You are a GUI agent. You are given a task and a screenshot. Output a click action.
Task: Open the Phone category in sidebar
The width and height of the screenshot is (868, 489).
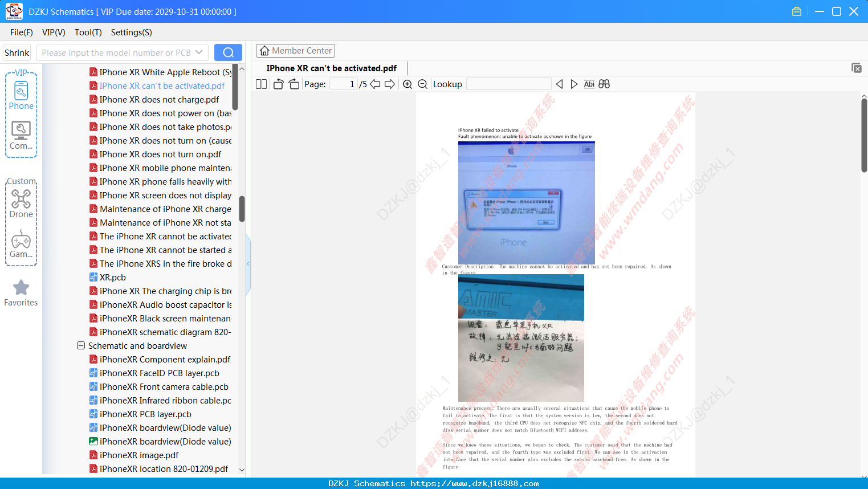click(x=21, y=95)
